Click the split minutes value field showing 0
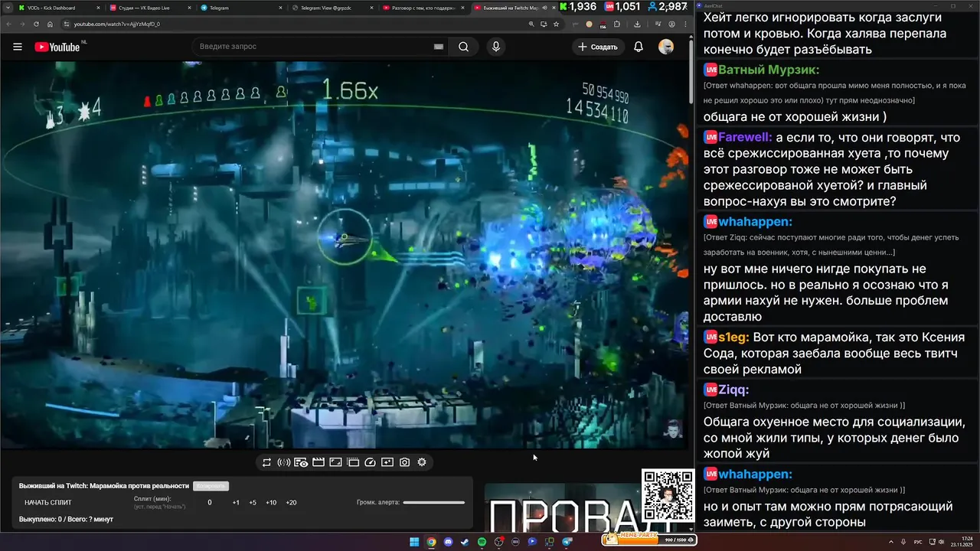 click(210, 503)
